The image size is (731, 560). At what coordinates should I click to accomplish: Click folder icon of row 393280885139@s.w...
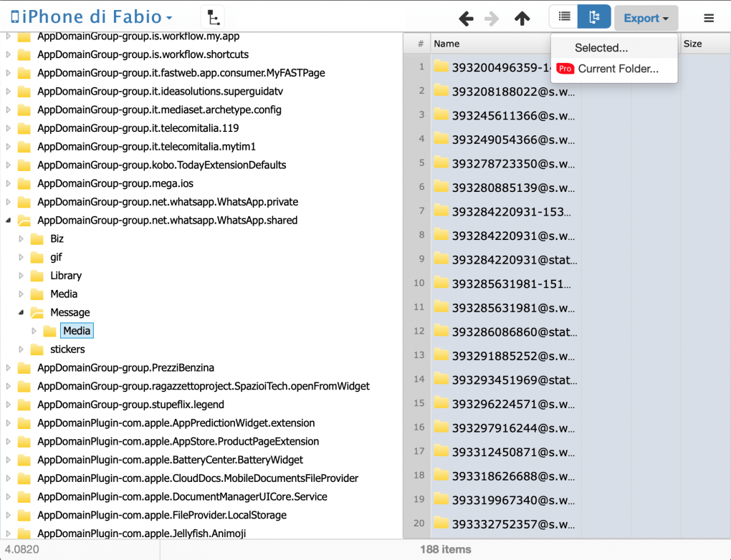pos(441,187)
